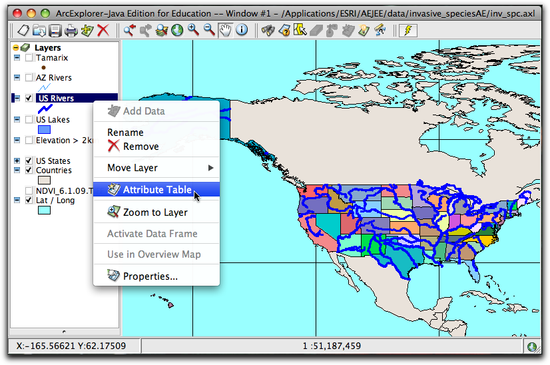
Task: Click the Countries beige legend swatch
Action: click(44, 181)
